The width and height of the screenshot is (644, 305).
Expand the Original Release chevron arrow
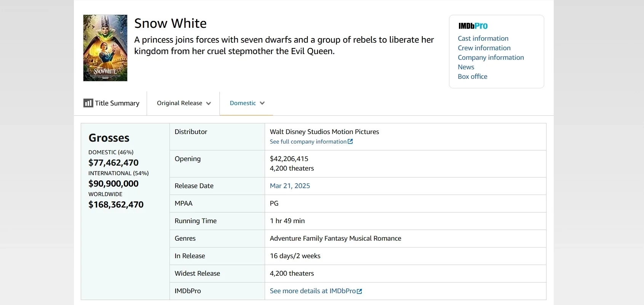208,103
